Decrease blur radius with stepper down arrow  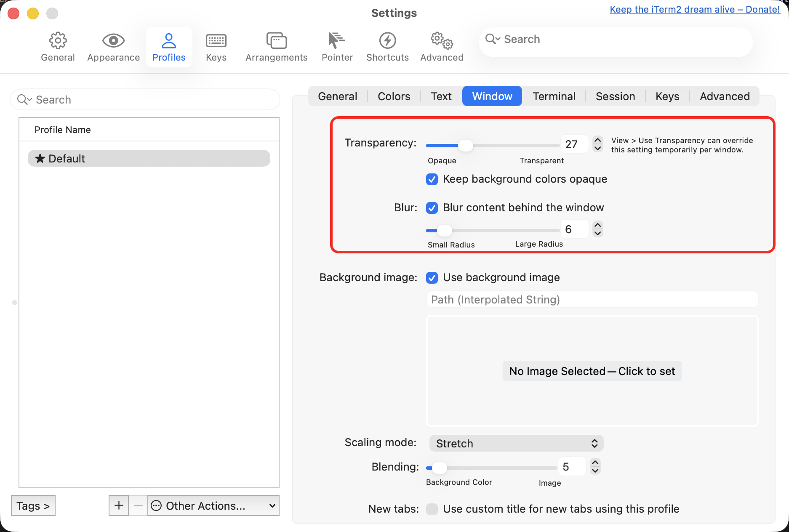pyautogui.click(x=597, y=233)
